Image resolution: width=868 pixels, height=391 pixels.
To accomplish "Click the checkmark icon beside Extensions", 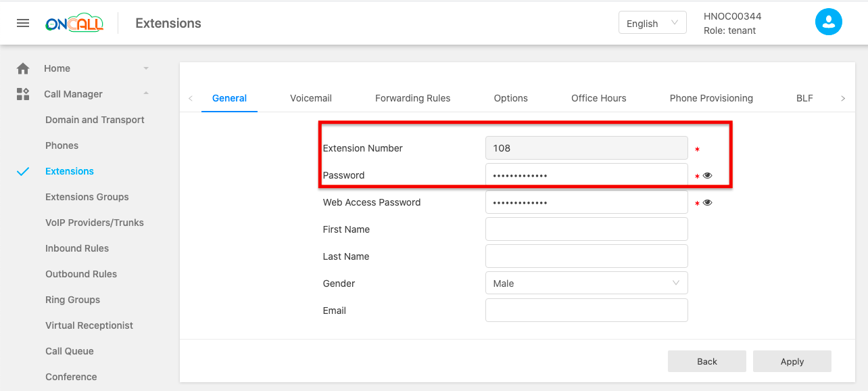I will pyautogui.click(x=23, y=171).
